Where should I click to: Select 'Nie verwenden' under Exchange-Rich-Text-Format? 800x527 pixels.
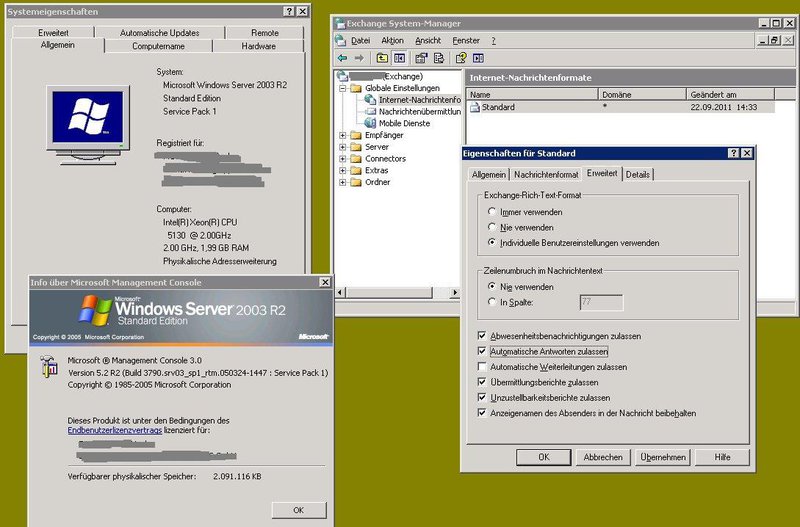pos(492,227)
